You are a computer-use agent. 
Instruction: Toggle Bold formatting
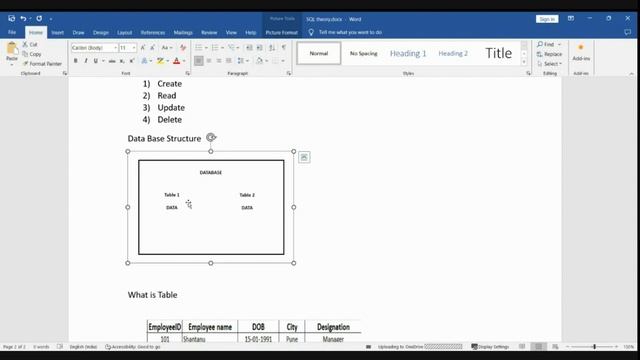tap(76, 61)
